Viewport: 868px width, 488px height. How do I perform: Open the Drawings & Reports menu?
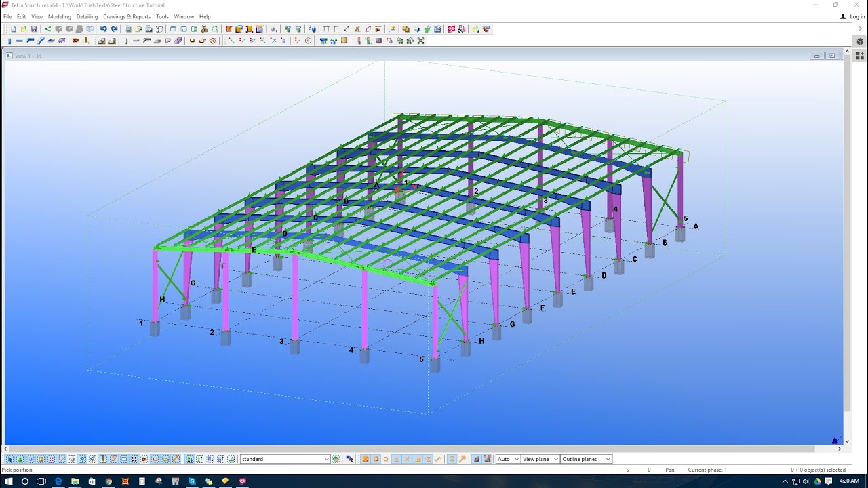click(126, 16)
